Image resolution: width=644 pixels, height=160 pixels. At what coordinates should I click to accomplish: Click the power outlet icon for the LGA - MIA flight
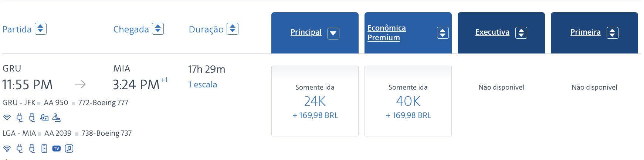20,149
